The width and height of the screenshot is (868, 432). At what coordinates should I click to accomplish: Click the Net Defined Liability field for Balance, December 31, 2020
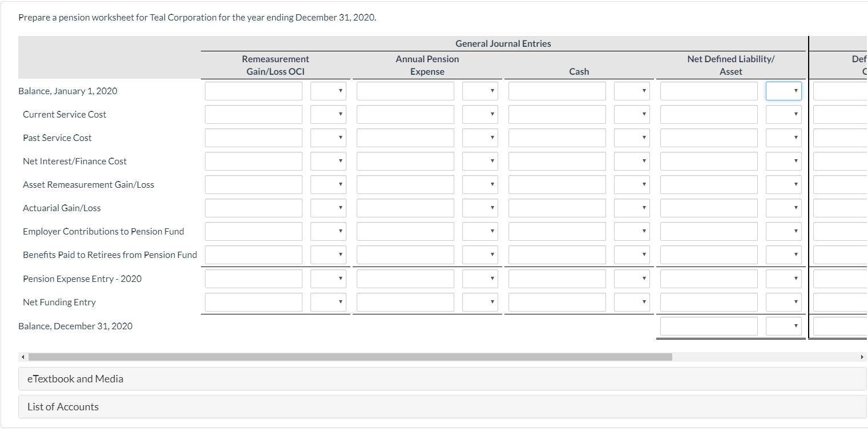click(x=708, y=326)
